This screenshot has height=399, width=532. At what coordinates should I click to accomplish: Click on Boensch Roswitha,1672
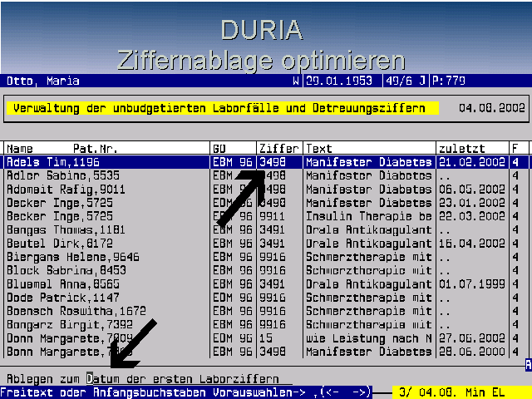click(76, 312)
